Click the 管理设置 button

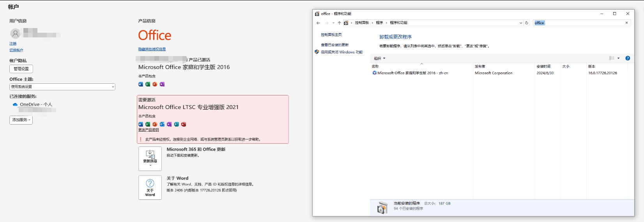tap(21, 69)
